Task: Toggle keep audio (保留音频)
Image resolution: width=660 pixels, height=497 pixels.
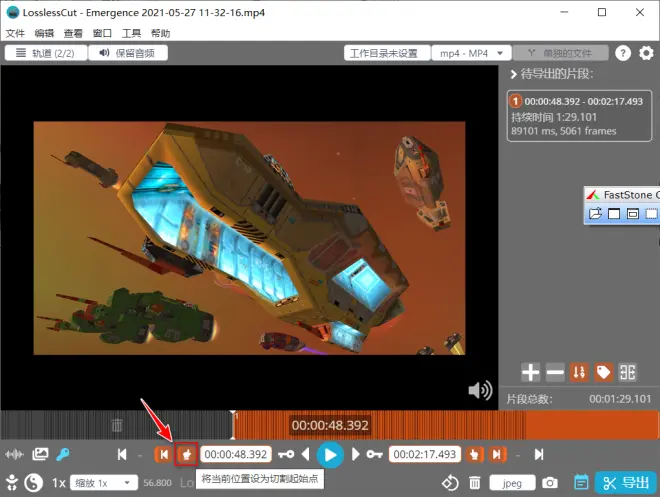Action: pyautogui.click(x=128, y=53)
